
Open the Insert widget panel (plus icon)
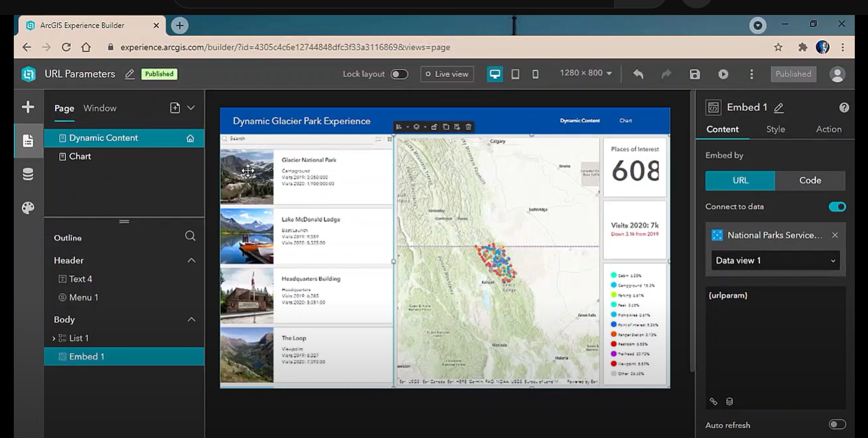[28, 107]
